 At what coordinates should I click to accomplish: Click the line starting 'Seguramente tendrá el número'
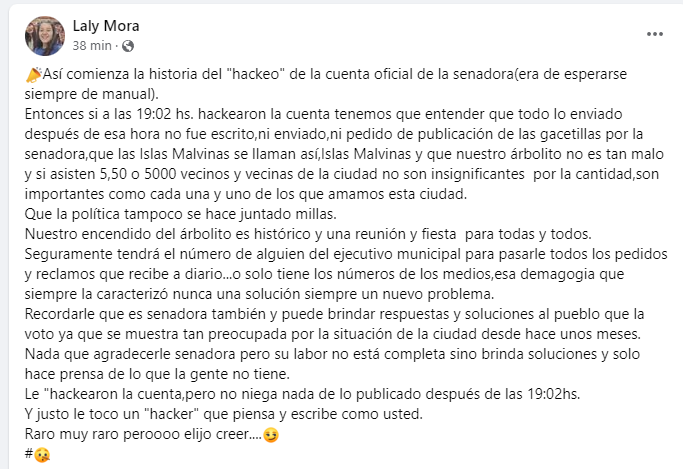click(346, 254)
